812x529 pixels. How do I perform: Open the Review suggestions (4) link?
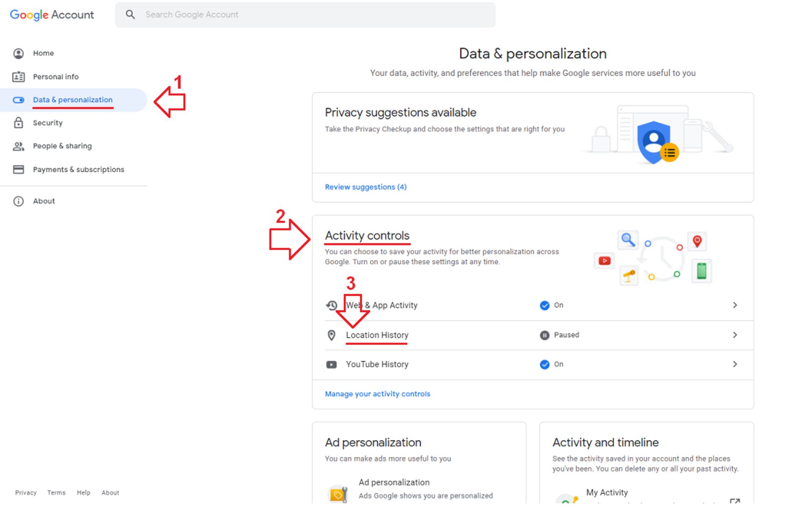click(365, 187)
